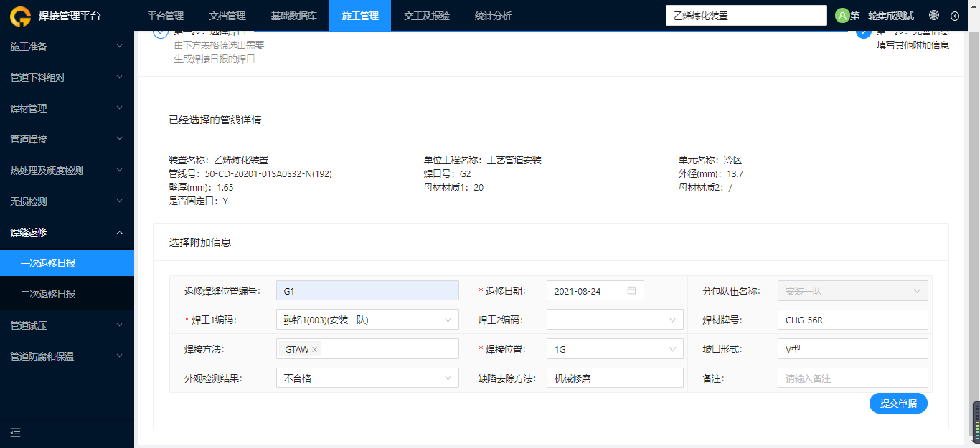The width and height of the screenshot is (980, 448).
Task: Select 一次返修日报 in the sidebar
Action: 67,263
